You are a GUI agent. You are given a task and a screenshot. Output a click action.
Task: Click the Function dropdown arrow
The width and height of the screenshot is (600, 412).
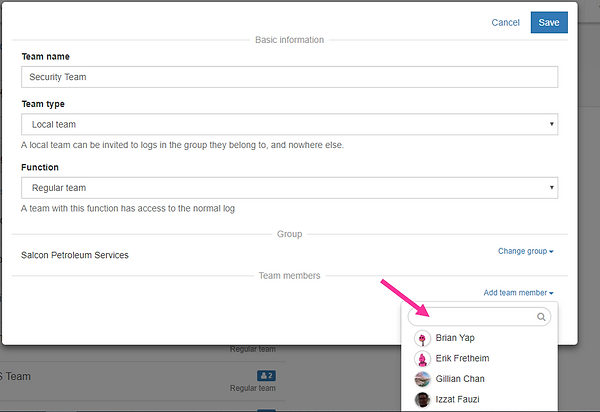[551, 187]
